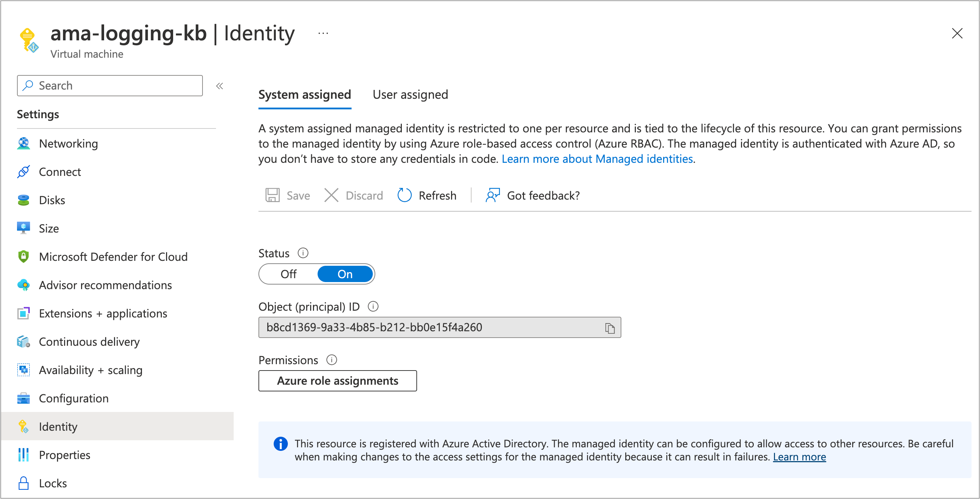Switch to the User assigned tab
980x499 pixels.
pyautogui.click(x=410, y=95)
